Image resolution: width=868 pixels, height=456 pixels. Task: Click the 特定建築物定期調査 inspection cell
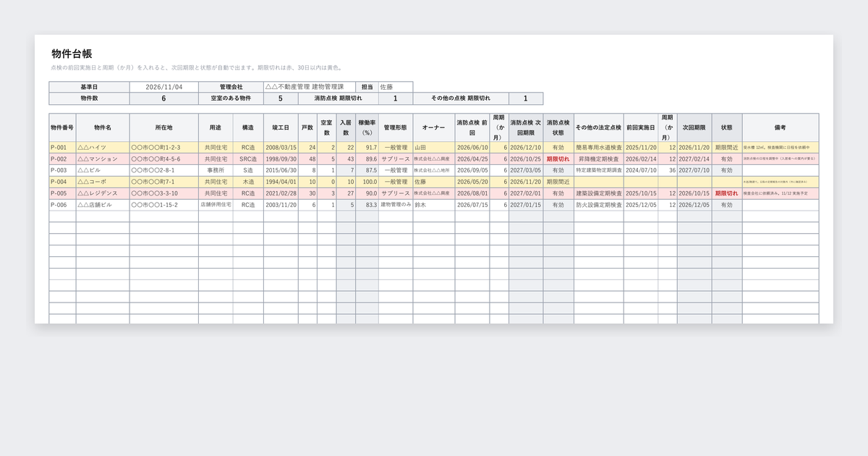point(598,170)
